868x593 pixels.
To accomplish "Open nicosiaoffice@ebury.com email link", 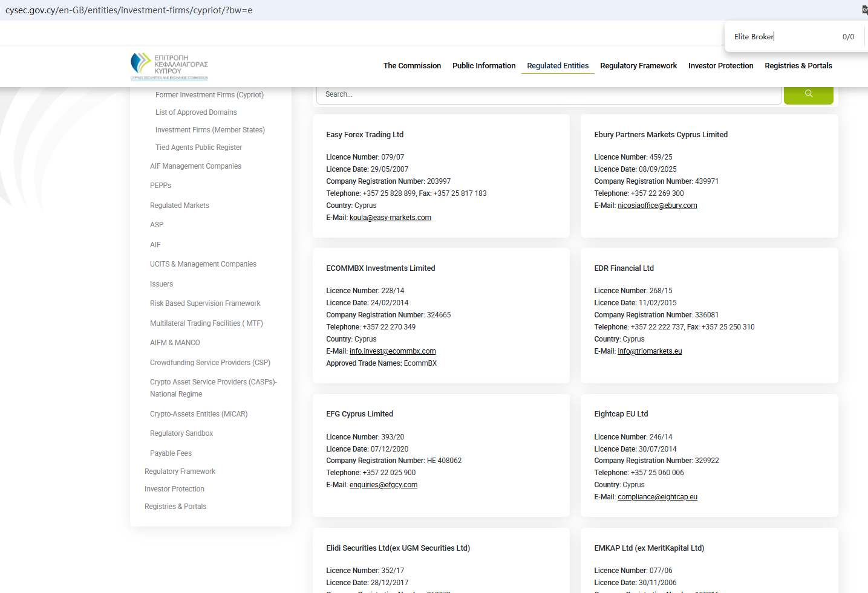I will [657, 206].
